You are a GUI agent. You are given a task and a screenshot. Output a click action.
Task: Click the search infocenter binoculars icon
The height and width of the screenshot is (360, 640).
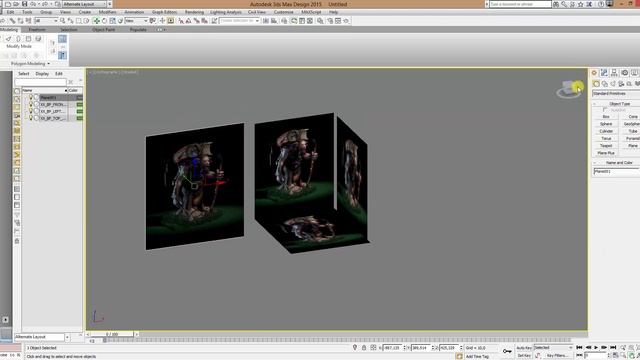click(556, 4)
